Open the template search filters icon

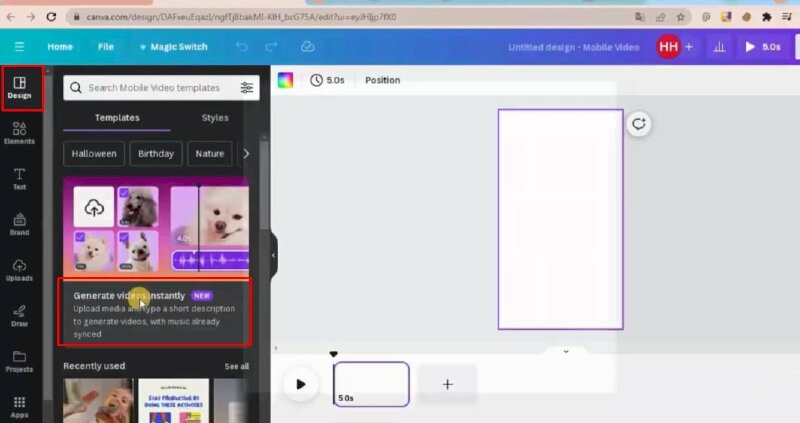(x=247, y=88)
